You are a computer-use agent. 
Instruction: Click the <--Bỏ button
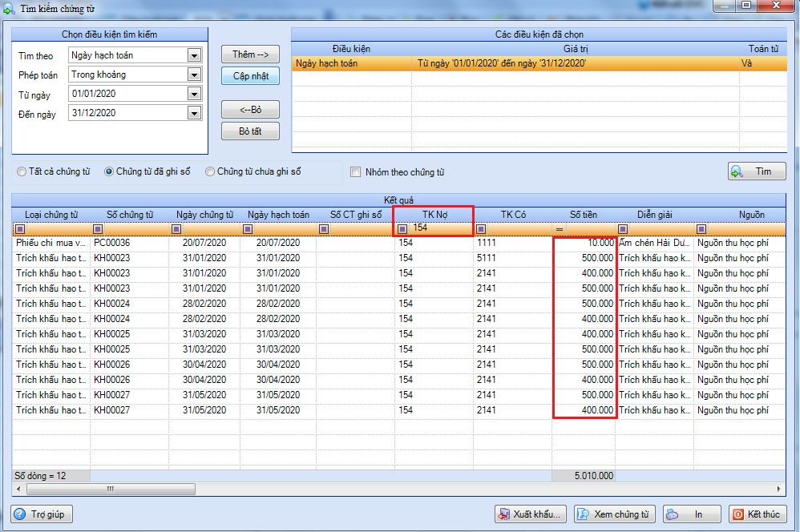[250, 109]
